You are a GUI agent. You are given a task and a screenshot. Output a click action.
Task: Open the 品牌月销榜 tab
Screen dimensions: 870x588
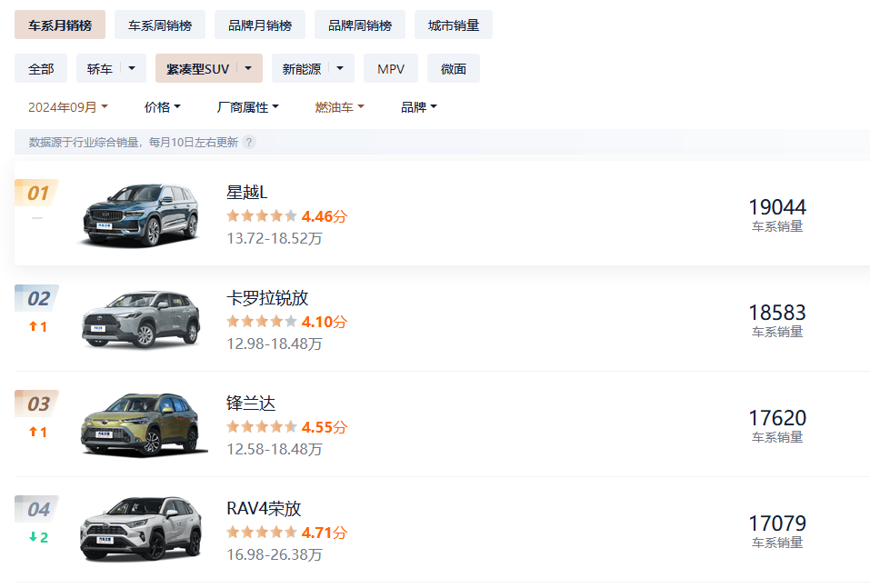260,25
